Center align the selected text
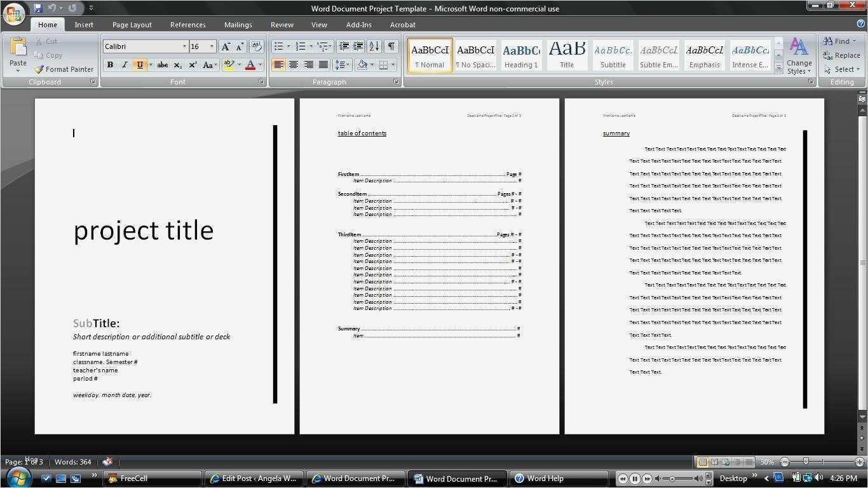This screenshot has width=868, height=488. pyautogui.click(x=294, y=64)
